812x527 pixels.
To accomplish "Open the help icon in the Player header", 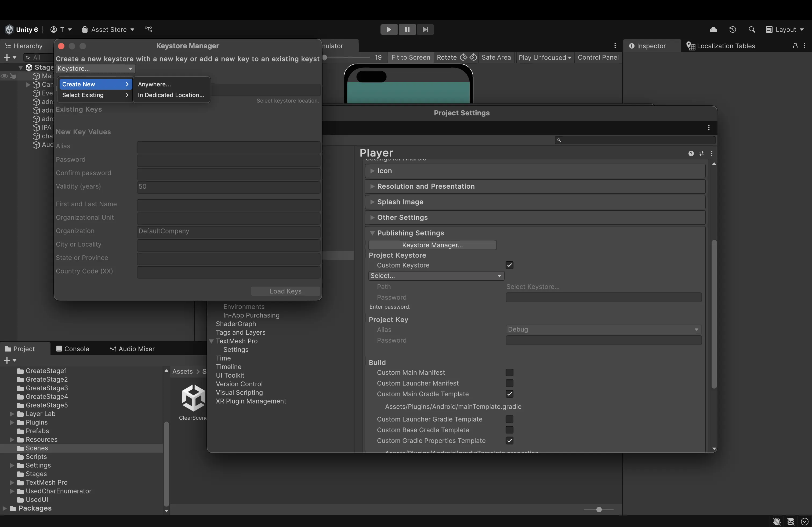I will click(x=691, y=154).
